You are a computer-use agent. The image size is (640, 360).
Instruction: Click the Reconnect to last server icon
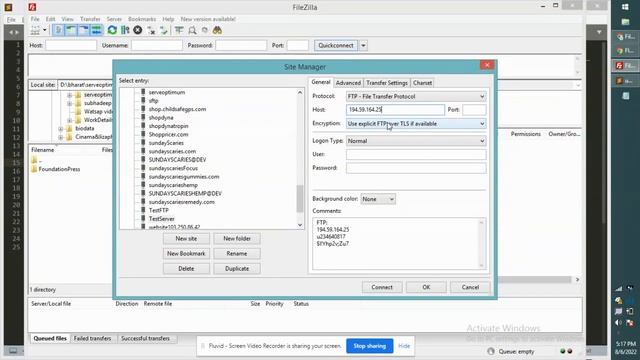pos(164,30)
